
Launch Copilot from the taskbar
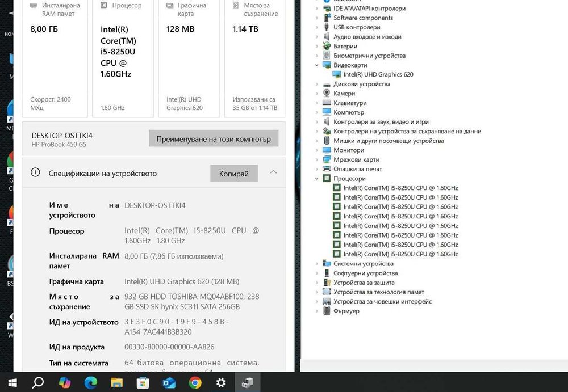[x=65, y=382]
